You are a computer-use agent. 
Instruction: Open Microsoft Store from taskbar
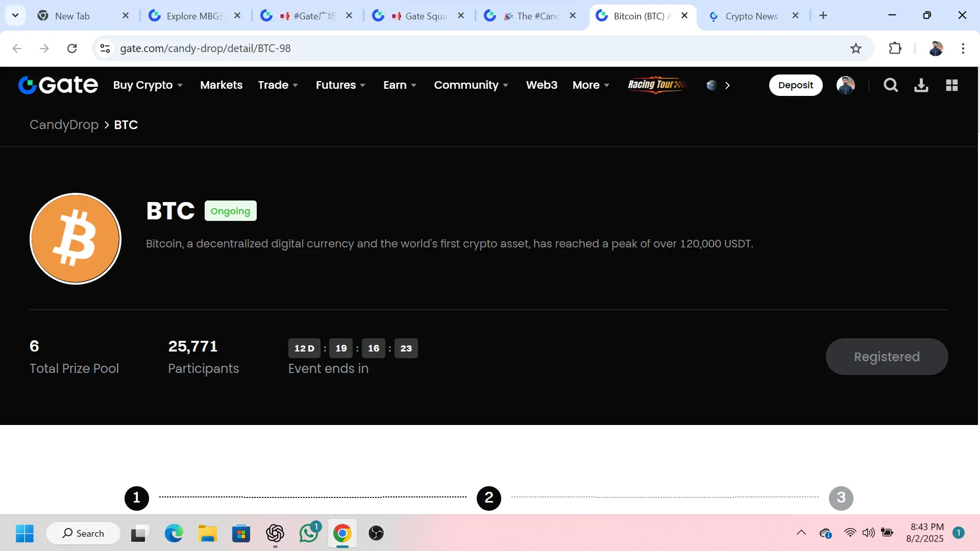pos(241,534)
